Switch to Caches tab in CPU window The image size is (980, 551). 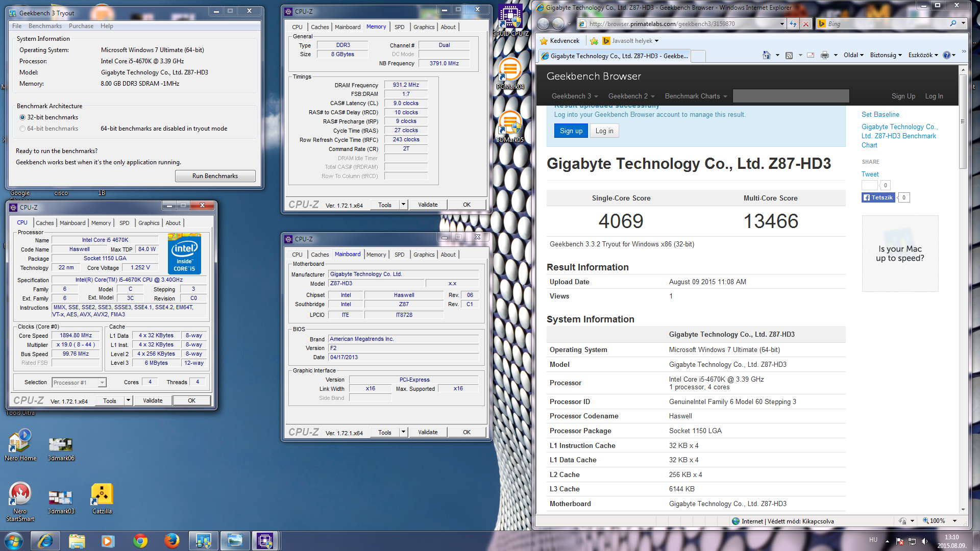click(x=44, y=223)
